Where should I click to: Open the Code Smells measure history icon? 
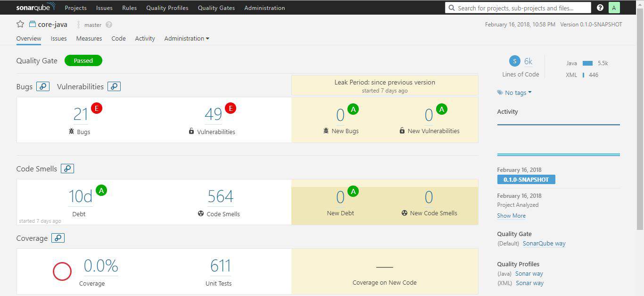(x=67, y=169)
